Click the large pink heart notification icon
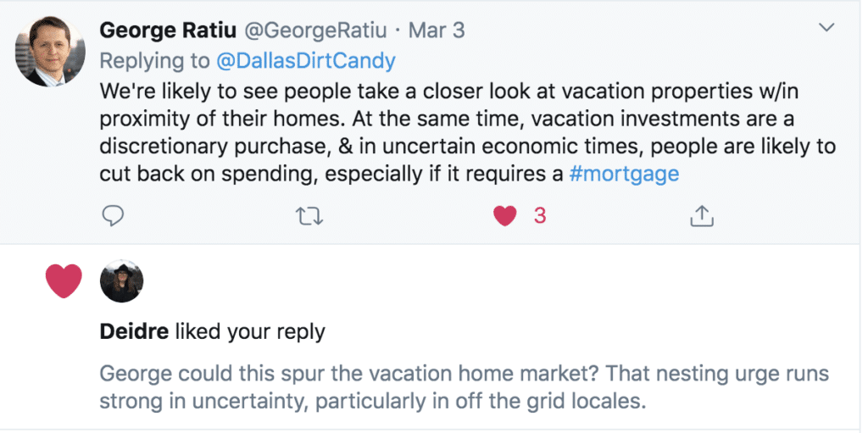868x433 pixels. click(x=64, y=281)
